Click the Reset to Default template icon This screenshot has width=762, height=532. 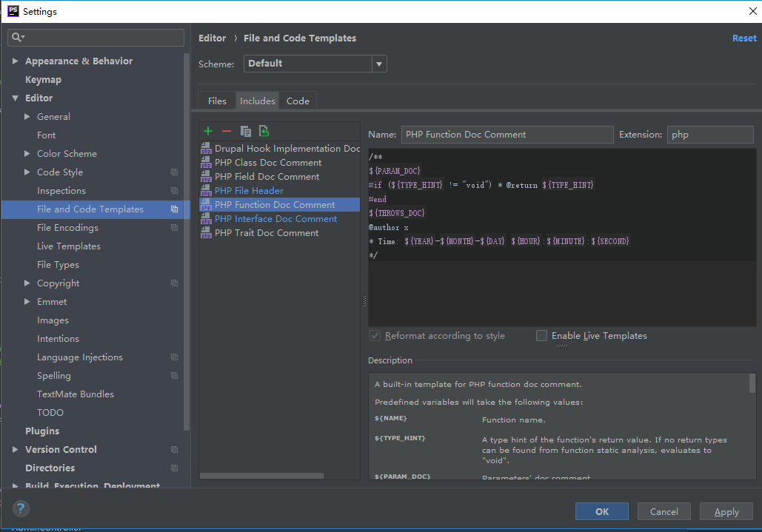tap(264, 131)
